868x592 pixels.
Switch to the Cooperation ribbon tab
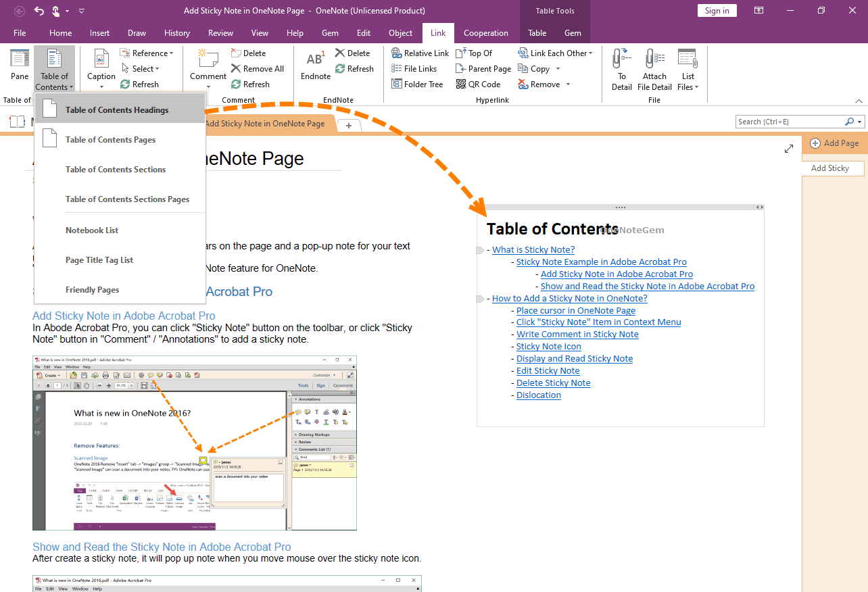(486, 32)
